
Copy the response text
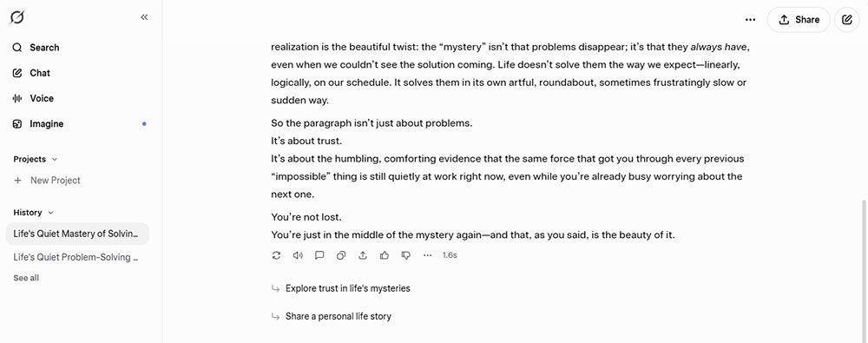(341, 255)
